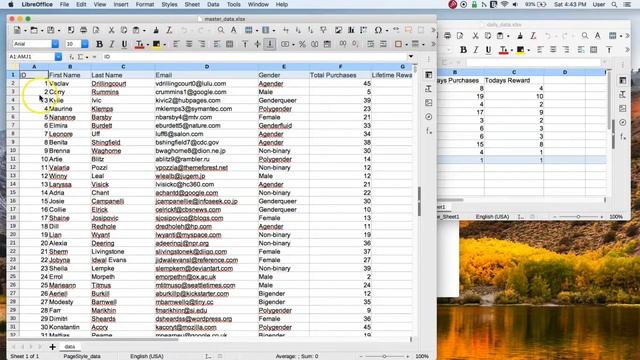Open the Sheet menu
Screen dimensions: 640x360
click(x=192, y=4)
